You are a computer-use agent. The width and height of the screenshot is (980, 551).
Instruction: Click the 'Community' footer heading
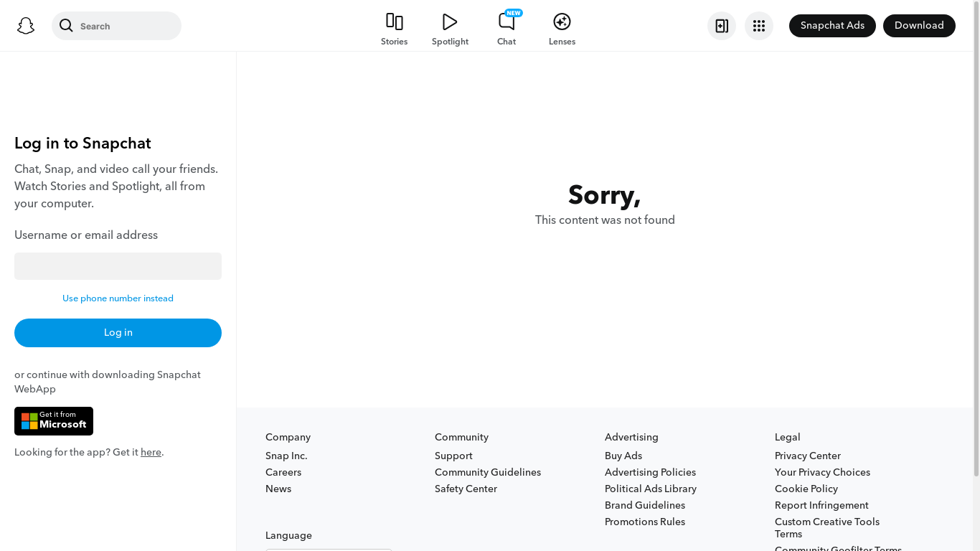[461, 437]
